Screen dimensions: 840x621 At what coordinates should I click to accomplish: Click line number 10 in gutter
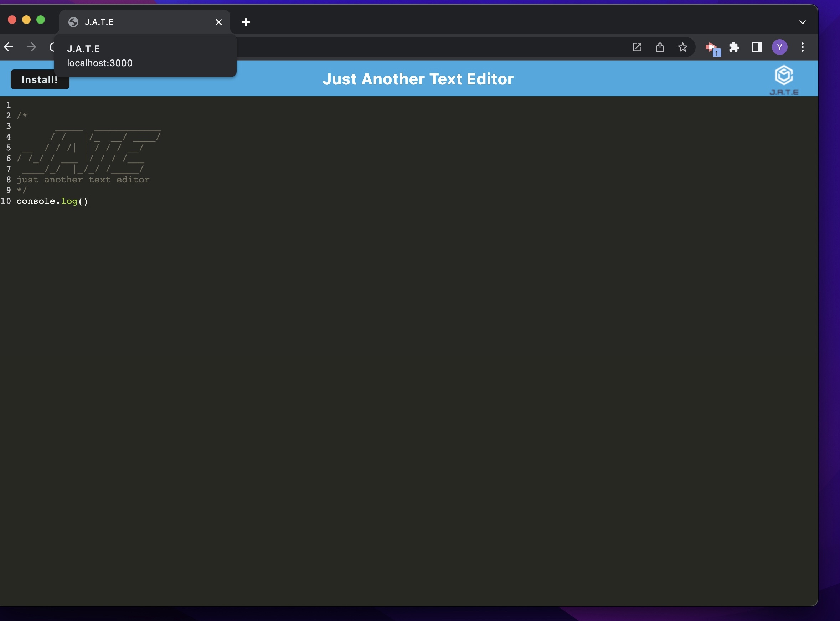click(6, 201)
